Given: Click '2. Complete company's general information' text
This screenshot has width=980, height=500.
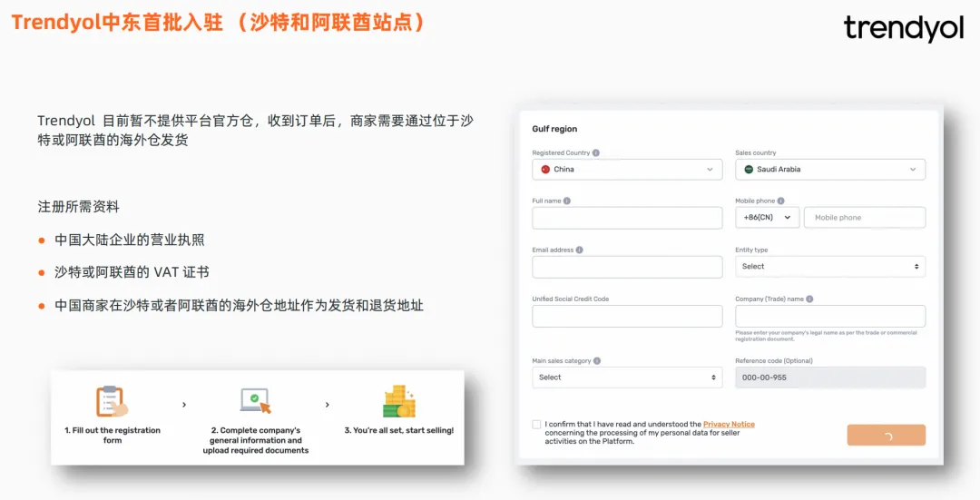Looking at the screenshot, I should click(256, 440).
